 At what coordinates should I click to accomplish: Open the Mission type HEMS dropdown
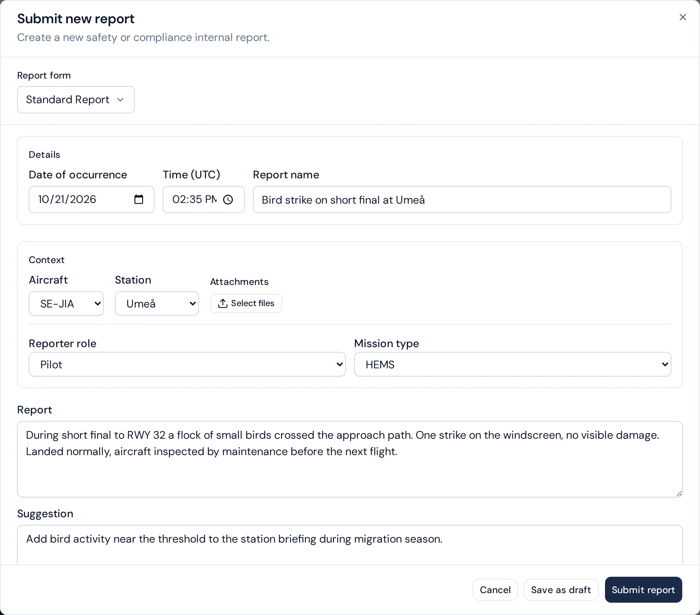pyautogui.click(x=512, y=364)
